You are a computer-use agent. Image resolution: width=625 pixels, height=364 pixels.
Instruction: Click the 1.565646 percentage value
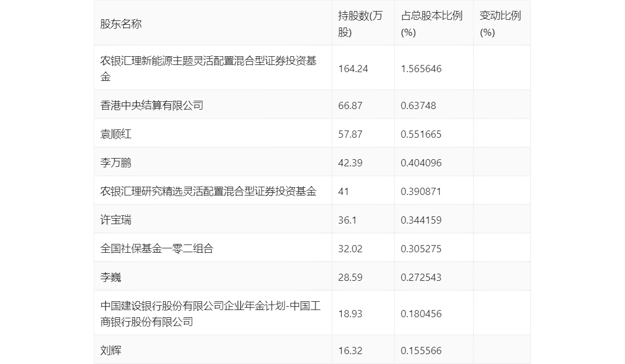click(421, 69)
